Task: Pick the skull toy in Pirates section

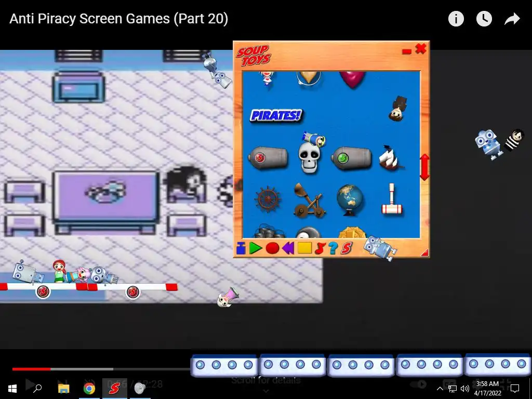Action: (x=309, y=157)
